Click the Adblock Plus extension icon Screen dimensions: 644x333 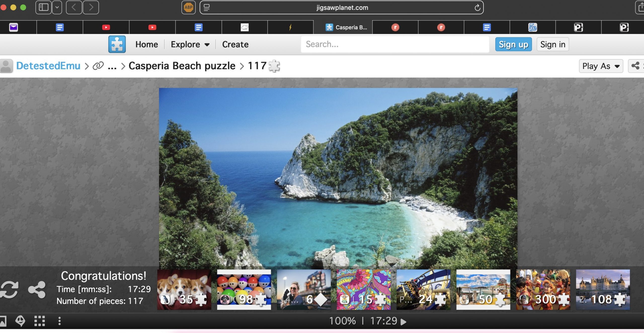(x=188, y=8)
